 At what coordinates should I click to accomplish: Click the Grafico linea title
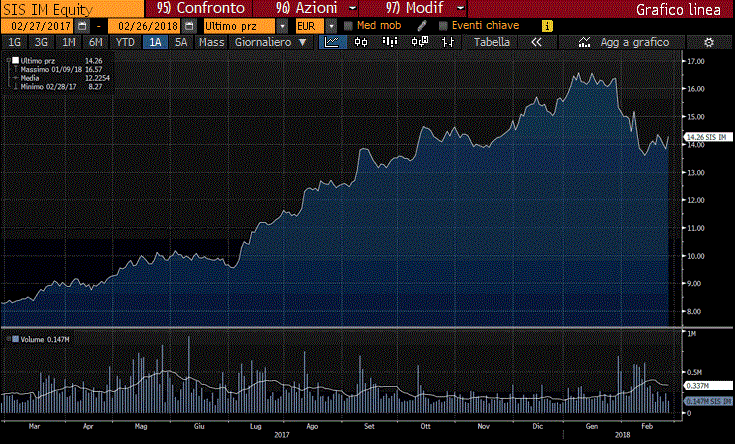[678, 9]
